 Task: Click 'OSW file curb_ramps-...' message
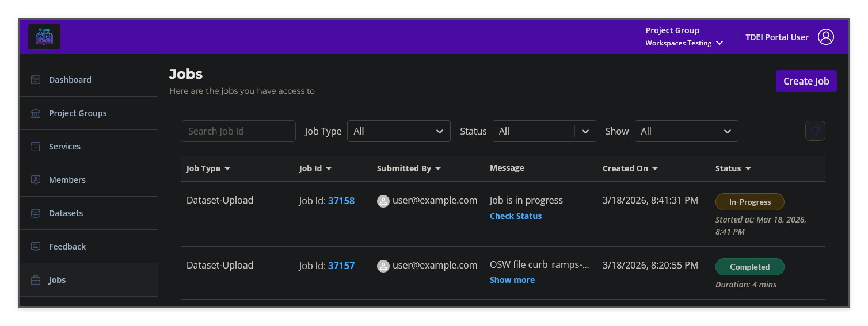coord(539,266)
